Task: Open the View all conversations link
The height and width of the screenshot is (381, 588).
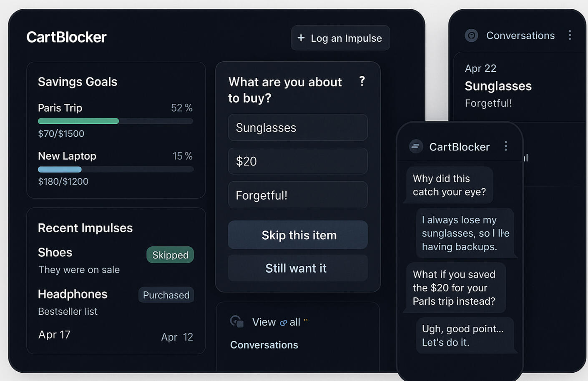Action: (276, 322)
